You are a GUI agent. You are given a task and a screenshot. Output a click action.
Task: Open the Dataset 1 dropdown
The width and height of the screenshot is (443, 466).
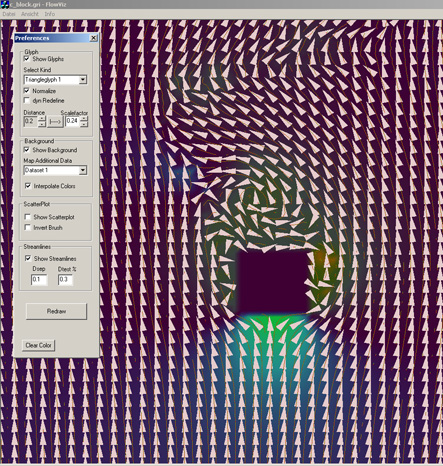pos(83,170)
